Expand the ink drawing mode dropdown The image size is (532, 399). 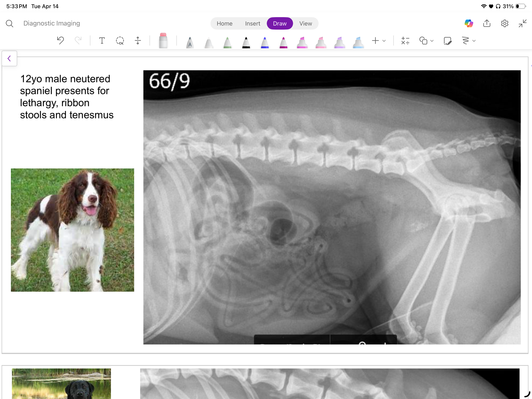[x=474, y=41]
